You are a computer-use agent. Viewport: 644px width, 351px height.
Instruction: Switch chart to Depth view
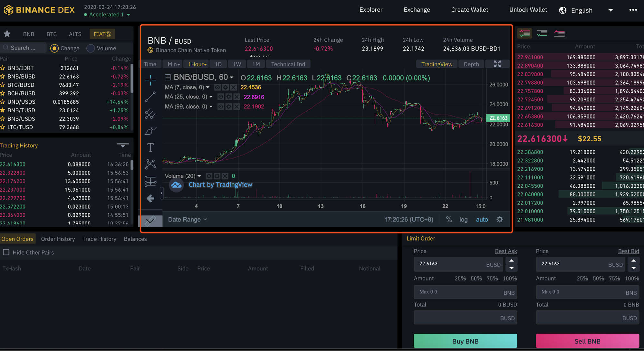tap(471, 64)
